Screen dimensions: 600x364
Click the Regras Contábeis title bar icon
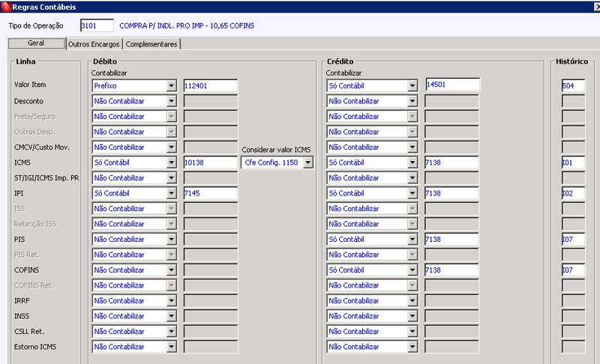pos(6,7)
